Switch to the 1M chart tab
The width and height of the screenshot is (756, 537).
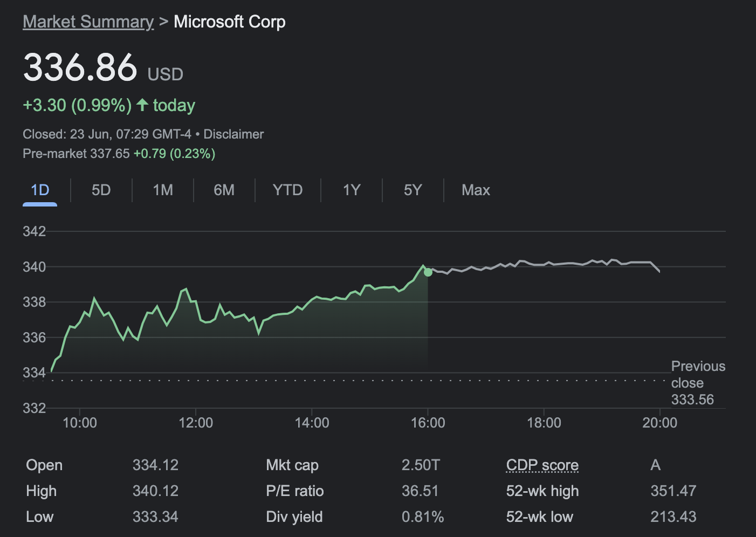tap(163, 190)
